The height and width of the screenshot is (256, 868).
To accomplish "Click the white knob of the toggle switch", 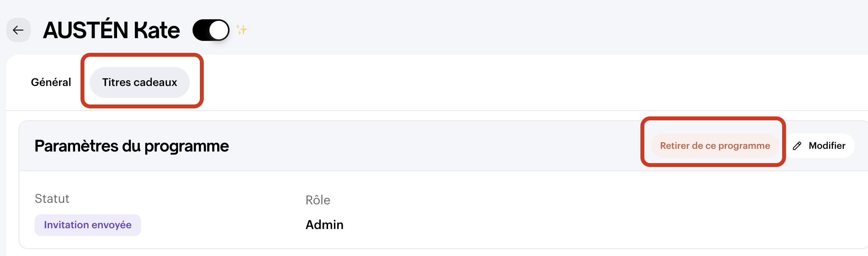I will pyautogui.click(x=219, y=30).
